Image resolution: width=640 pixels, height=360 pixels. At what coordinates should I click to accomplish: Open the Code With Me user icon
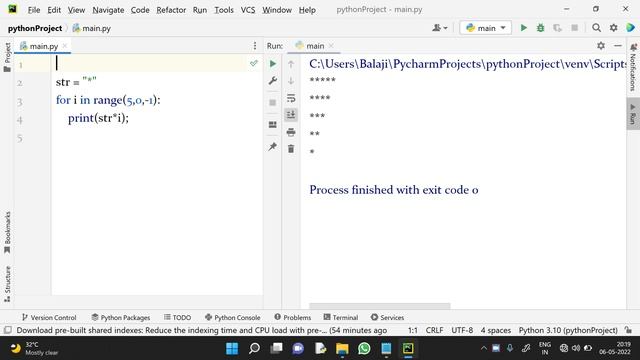click(x=440, y=28)
